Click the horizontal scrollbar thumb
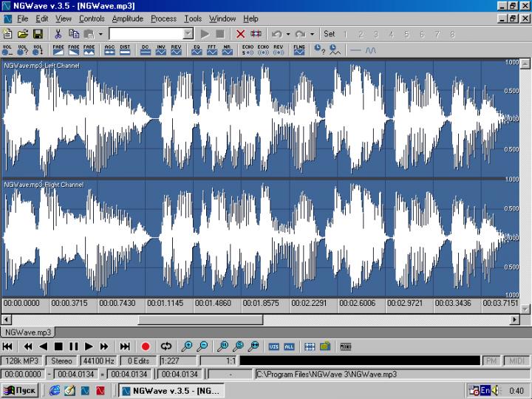Viewport: 532px width, 399px height. tap(199, 320)
